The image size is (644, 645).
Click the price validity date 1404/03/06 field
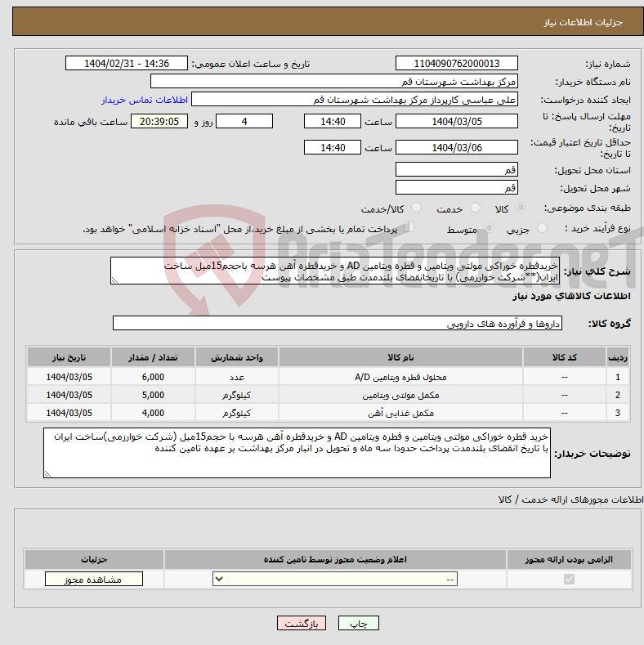pyautogui.click(x=457, y=147)
